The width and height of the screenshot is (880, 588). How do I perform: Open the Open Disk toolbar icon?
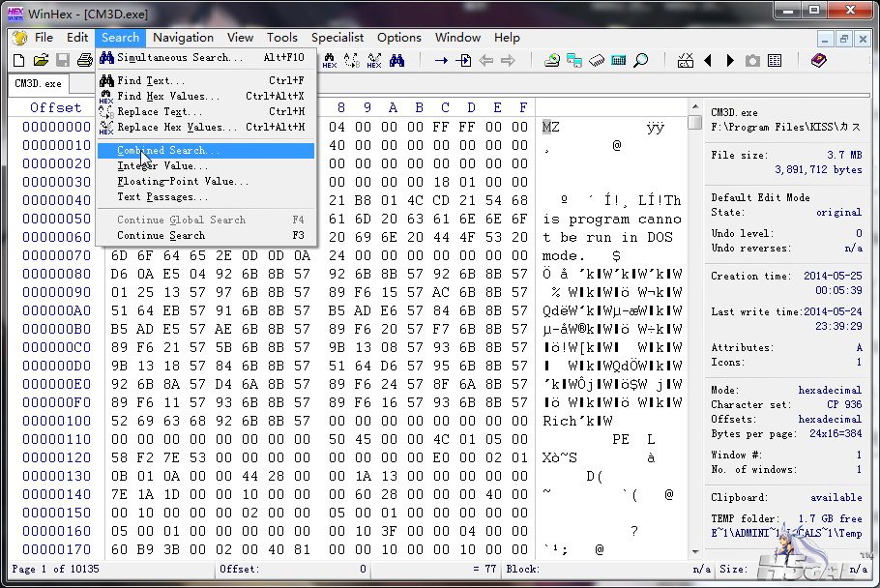(x=552, y=61)
